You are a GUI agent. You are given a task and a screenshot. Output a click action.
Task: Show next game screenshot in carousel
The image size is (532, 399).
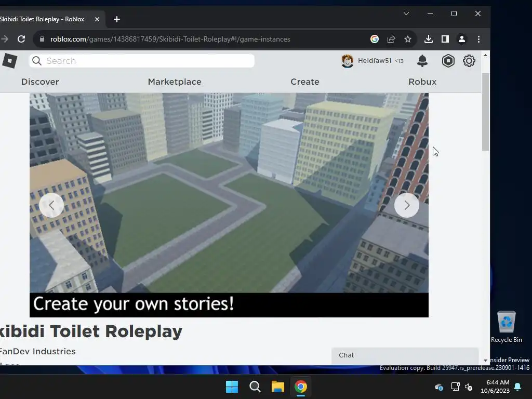pyautogui.click(x=407, y=205)
